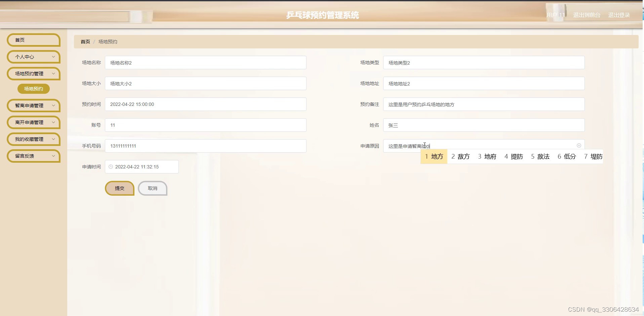This screenshot has width=644, height=316.
Task: Choose IME candidate 6 低分
Action: (567, 157)
